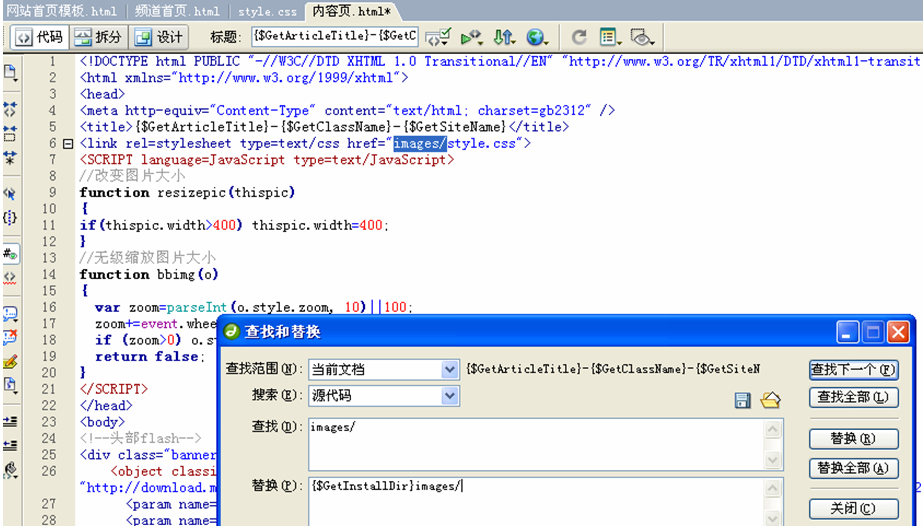The width and height of the screenshot is (923, 531).
Task: Click Expand All icon in coding toolbar
Action: coord(11,157)
